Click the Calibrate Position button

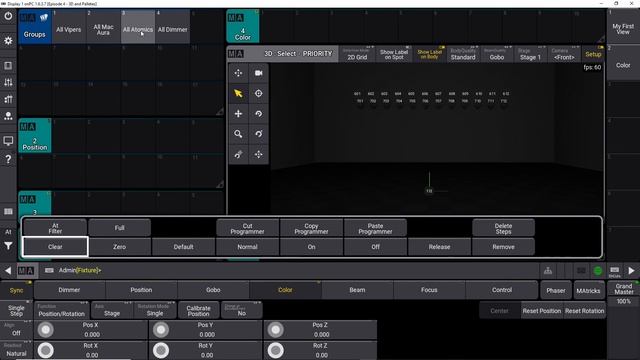[198, 310]
